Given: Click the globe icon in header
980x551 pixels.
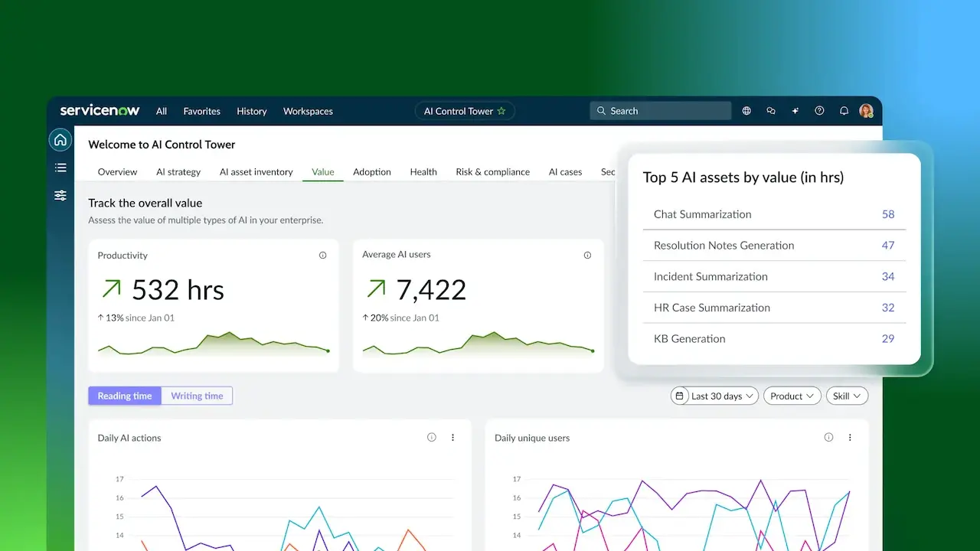Looking at the screenshot, I should coord(746,111).
